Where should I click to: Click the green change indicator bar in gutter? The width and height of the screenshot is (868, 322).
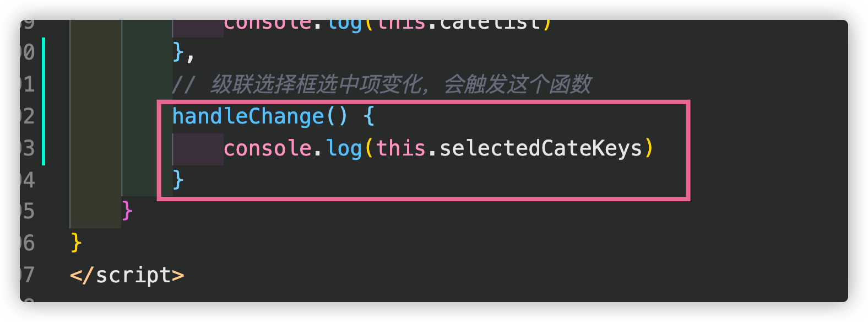pos(44,101)
